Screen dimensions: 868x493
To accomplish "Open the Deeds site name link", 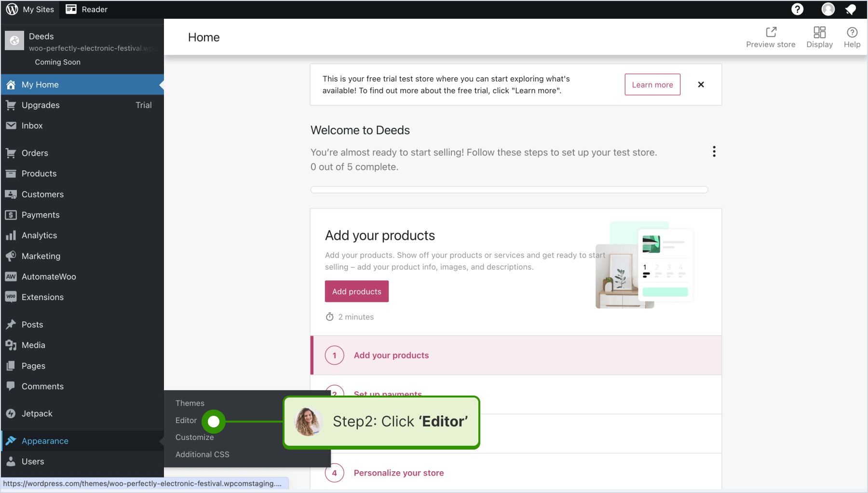I will (x=41, y=36).
